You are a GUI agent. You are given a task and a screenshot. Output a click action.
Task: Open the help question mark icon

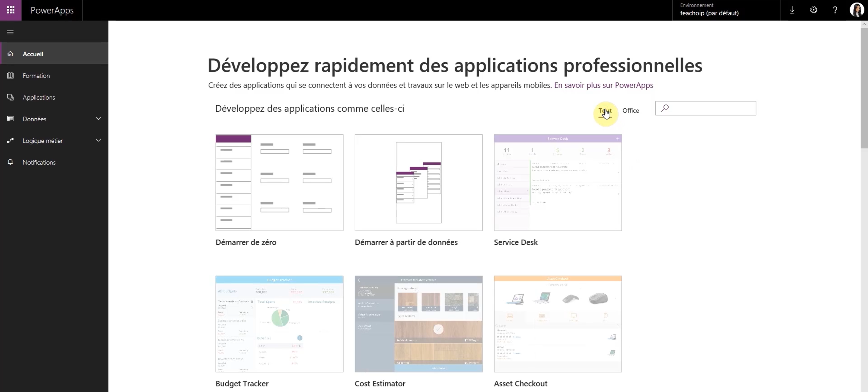click(835, 10)
